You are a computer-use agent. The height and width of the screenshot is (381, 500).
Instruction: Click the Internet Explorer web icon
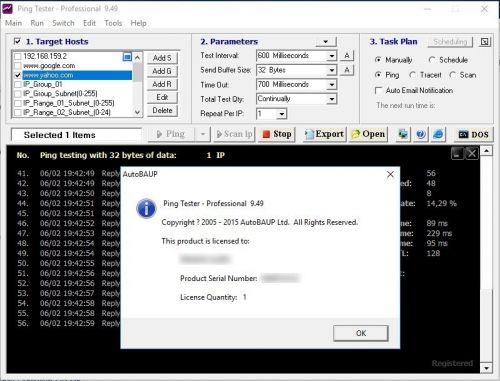438,134
